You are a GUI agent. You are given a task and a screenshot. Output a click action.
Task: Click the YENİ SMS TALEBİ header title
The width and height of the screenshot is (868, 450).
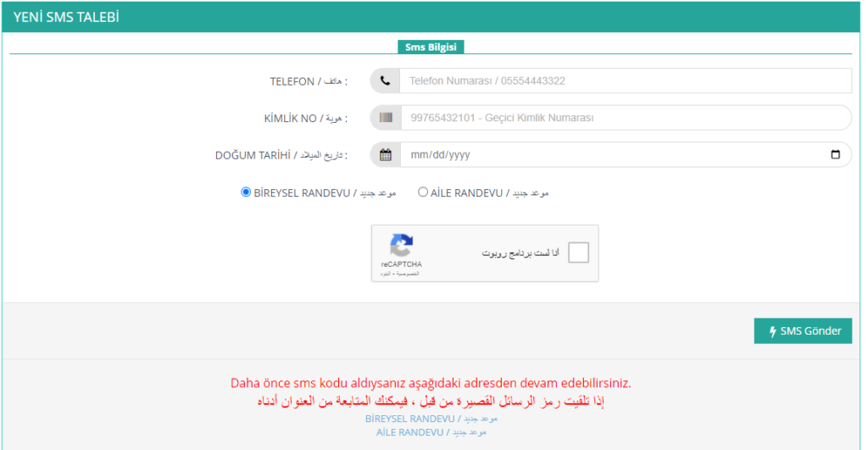point(64,18)
